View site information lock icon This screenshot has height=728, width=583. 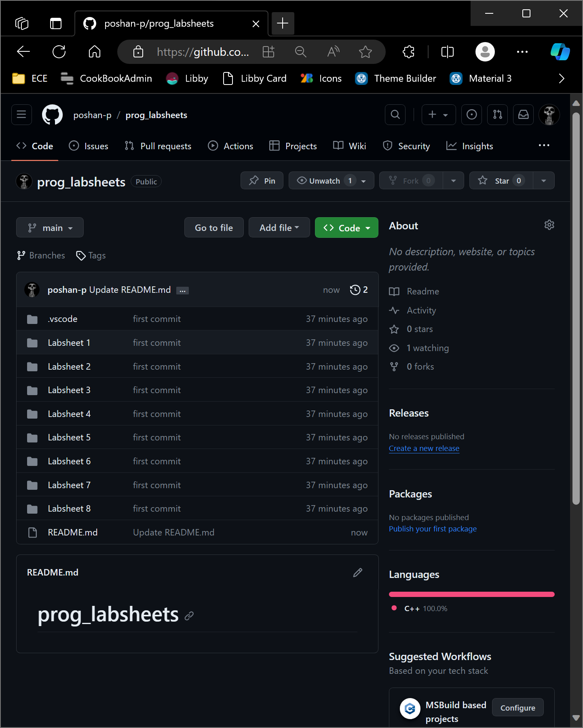(x=138, y=52)
